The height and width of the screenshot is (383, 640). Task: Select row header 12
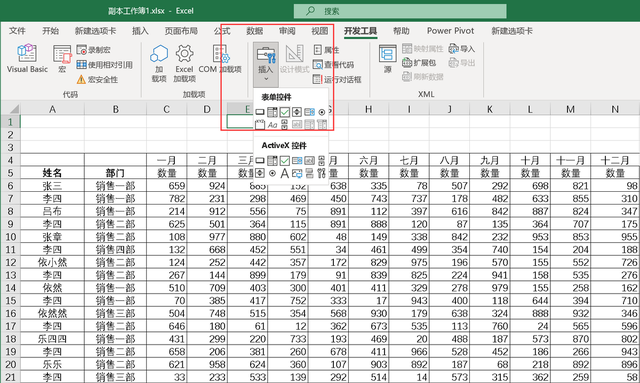pos(11,262)
